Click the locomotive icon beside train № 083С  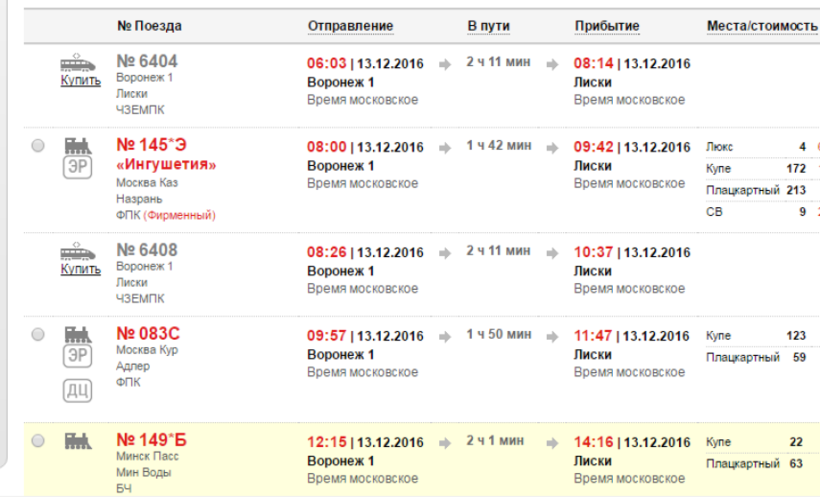[x=78, y=334]
